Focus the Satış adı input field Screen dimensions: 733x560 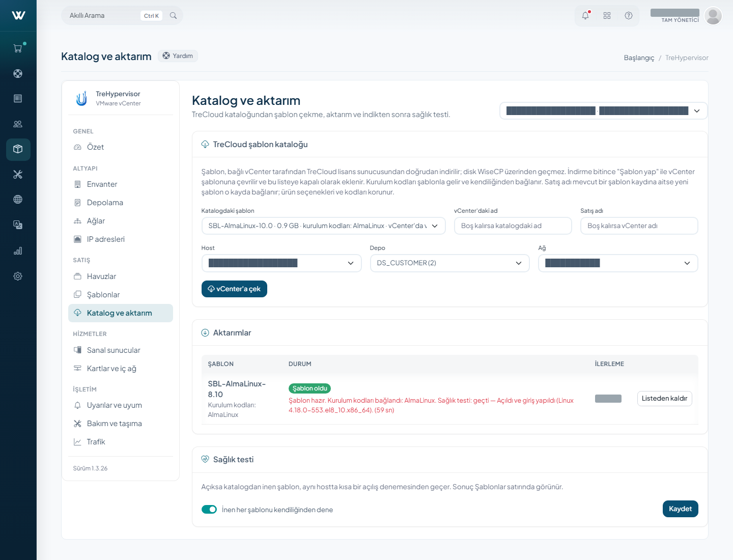[x=639, y=226]
